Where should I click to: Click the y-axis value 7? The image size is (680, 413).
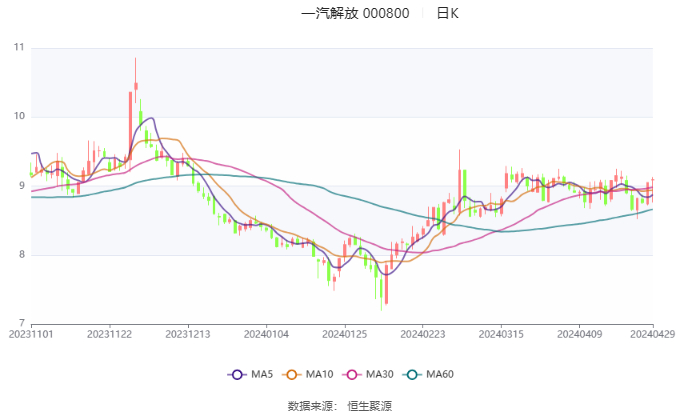click(22, 323)
